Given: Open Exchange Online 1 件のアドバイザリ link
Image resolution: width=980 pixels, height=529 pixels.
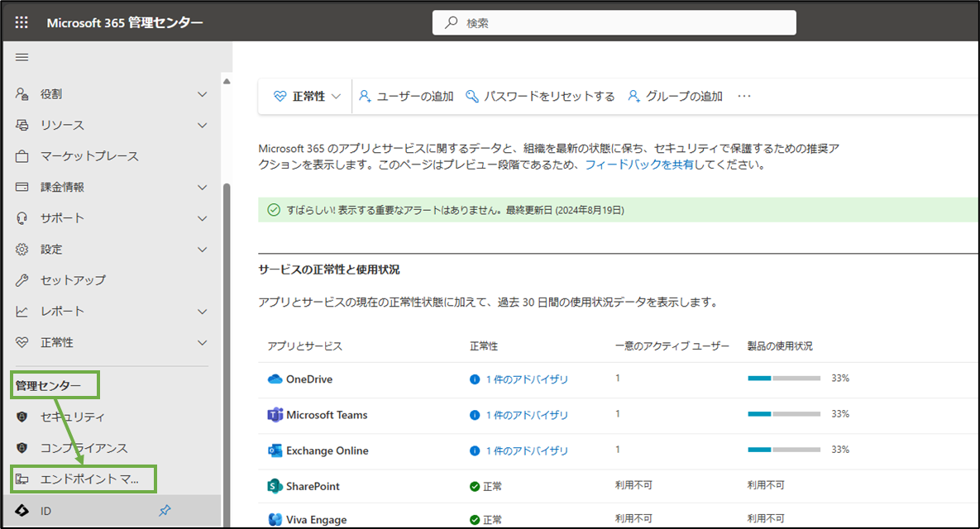Looking at the screenshot, I should (527, 450).
